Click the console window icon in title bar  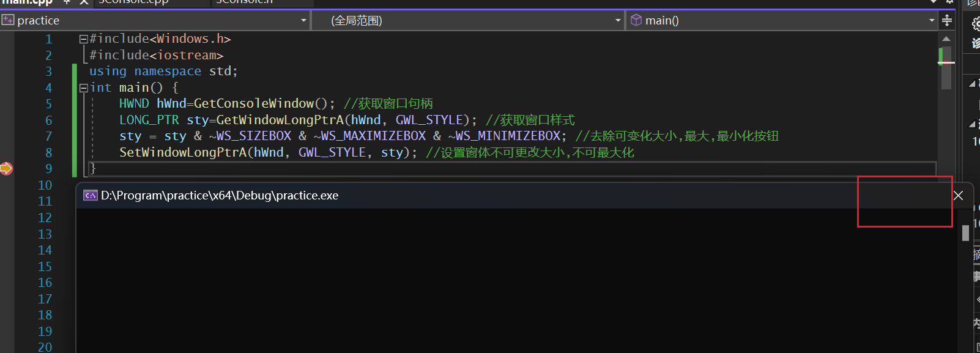[91, 196]
